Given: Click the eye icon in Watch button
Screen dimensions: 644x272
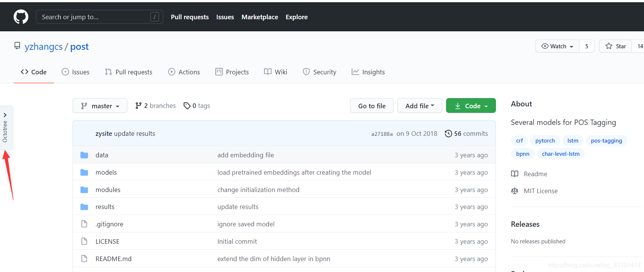Looking at the screenshot, I should (x=545, y=46).
